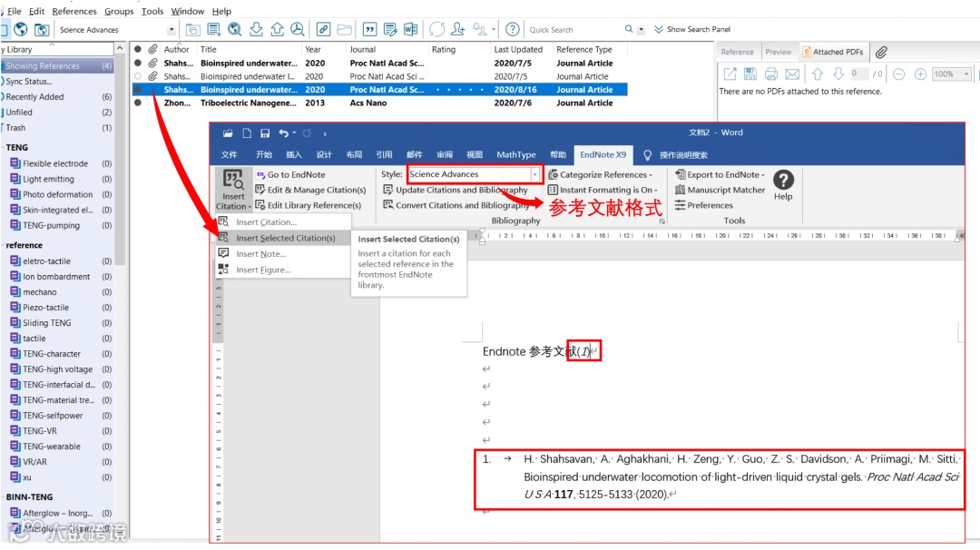980x550 pixels.
Task: Switch to the MathType ribbon tab in Word
Action: tap(515, 154)
